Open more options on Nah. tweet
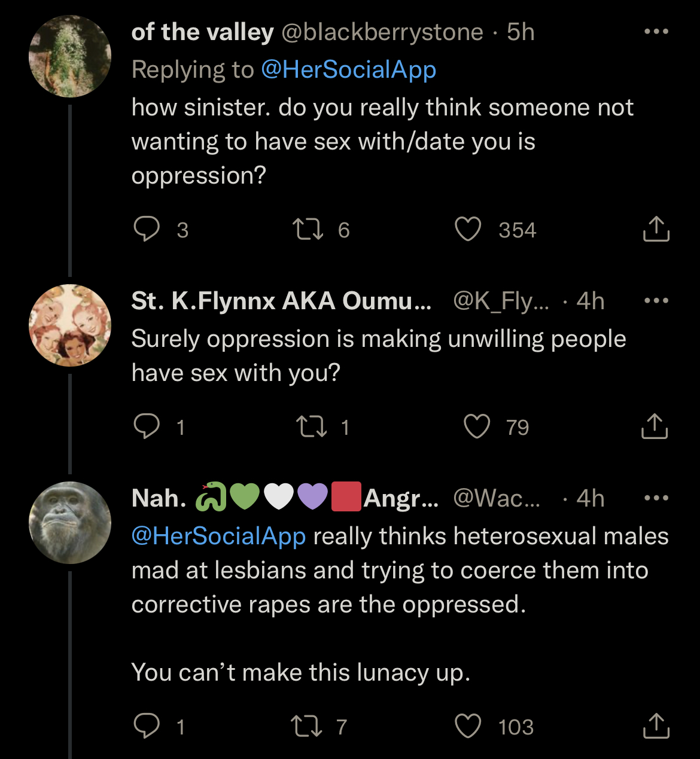Screen dimensions: 700x759 [x=656, y=498]
